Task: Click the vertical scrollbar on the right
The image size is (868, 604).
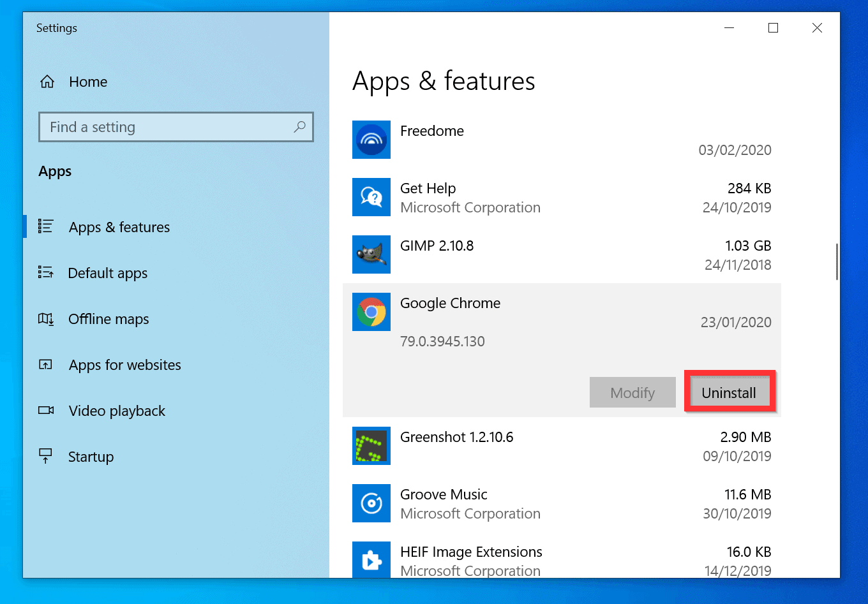Action: pos(836,261)
